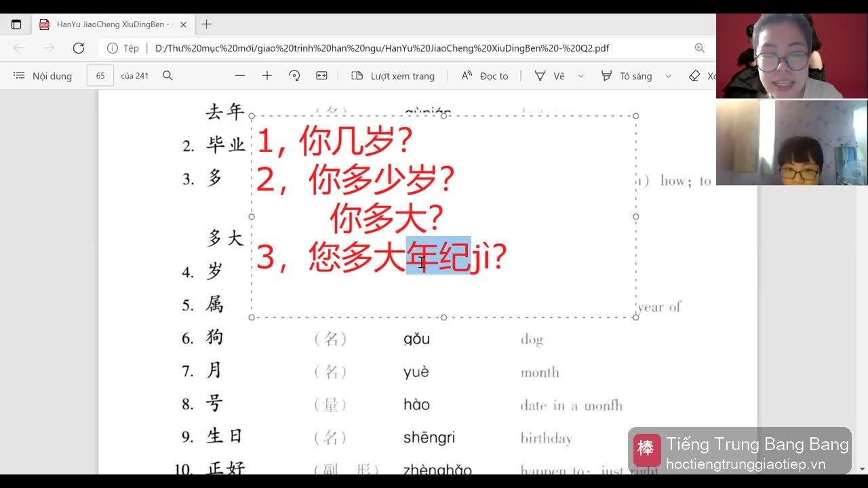This screenshot has height=488, width=868.
Task: Click the pinyin "shēngri"
Action: (429, 438)
